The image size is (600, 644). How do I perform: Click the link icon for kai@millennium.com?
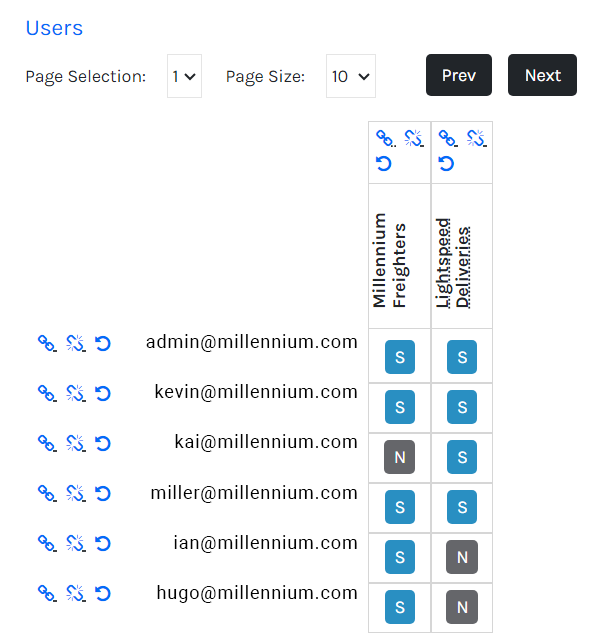point(47,444)
